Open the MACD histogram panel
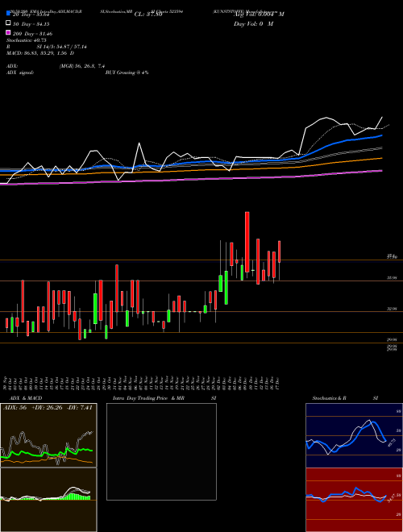Viewport: 403px width, 532px height. 48,500
